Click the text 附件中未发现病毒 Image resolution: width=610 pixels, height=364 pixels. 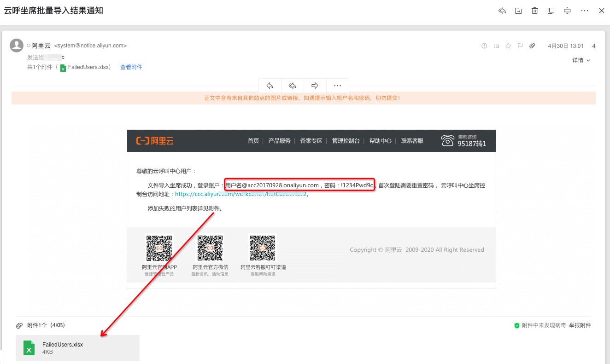tap(544, 325)
